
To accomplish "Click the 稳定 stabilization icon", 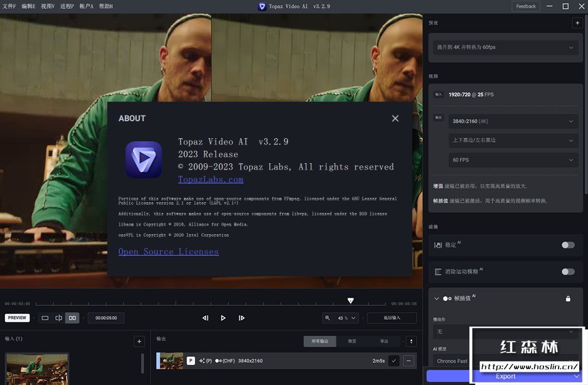I will click(437, 245).
